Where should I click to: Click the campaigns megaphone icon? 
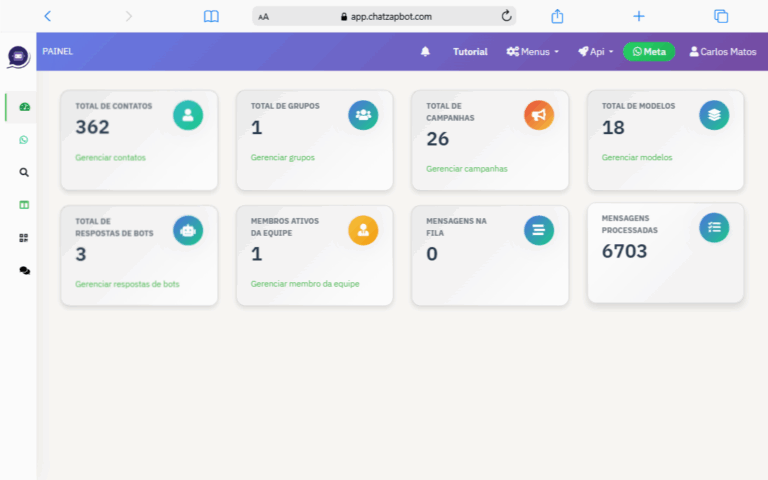point(539,115)
